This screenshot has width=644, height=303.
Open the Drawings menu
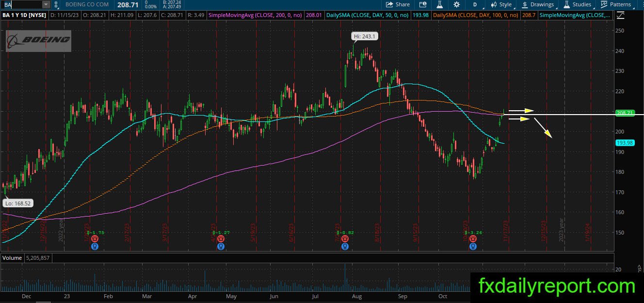[538, 4]
